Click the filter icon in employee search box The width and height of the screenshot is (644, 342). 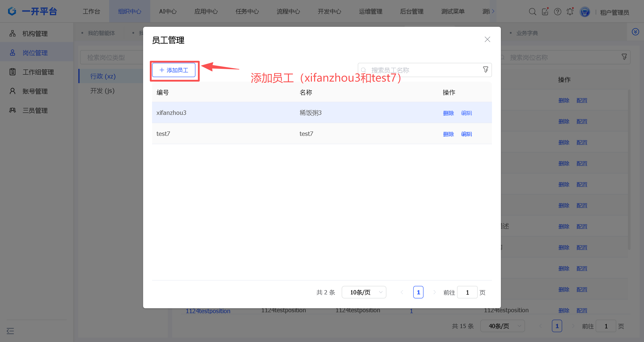click(485, 70)
